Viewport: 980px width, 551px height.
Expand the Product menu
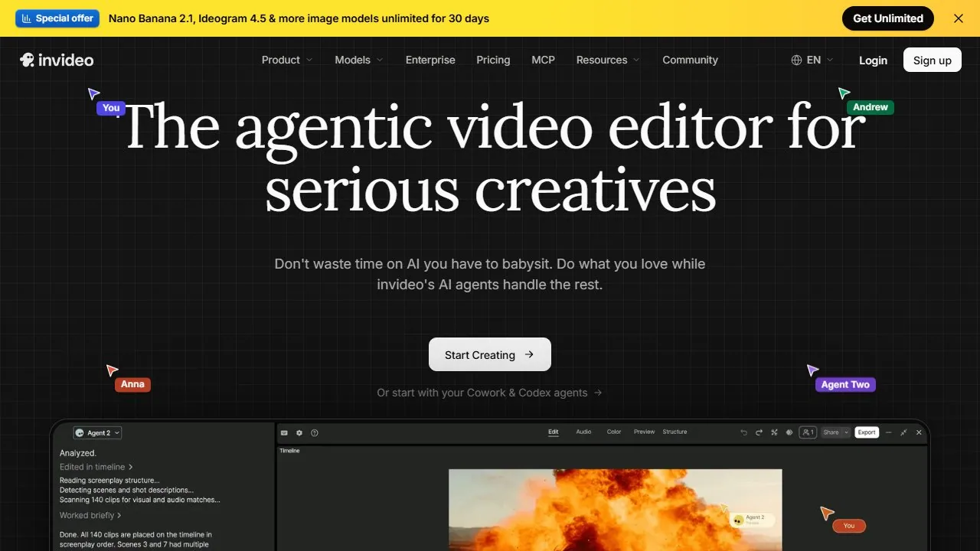(x=287, y=60)
